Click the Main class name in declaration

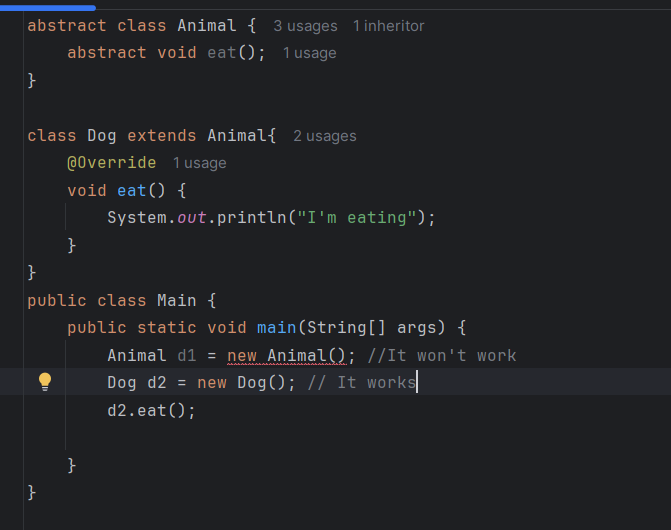[177, 300]
